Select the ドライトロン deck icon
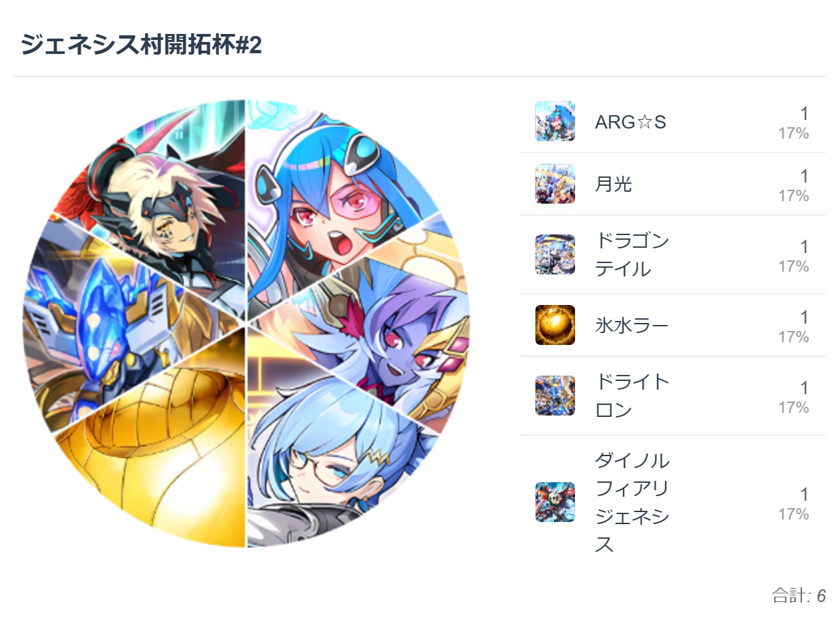 555,396
